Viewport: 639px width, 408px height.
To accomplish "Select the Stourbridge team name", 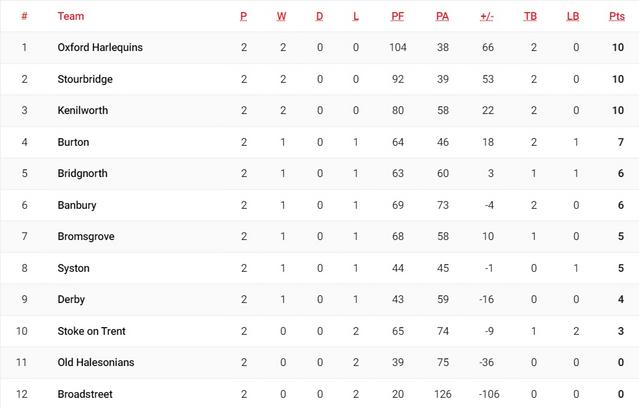I will click(x=85, y=79).
